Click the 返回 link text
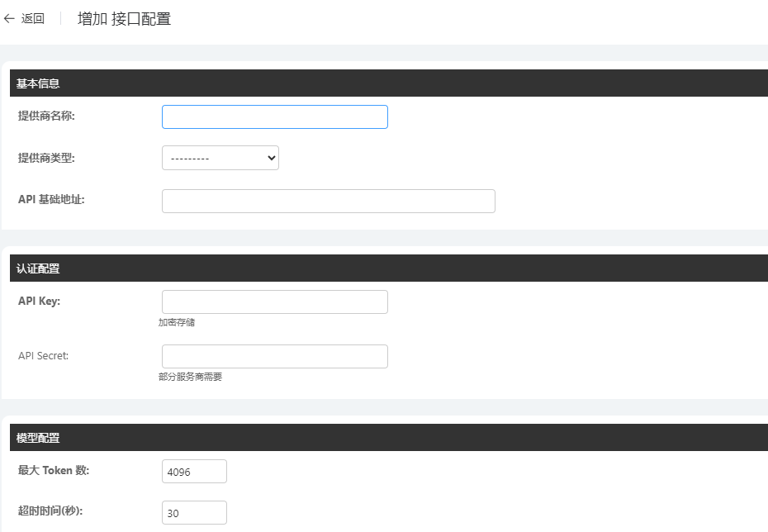Image resolution: width=768 pixels, height=532 pixels. [33, 19]
